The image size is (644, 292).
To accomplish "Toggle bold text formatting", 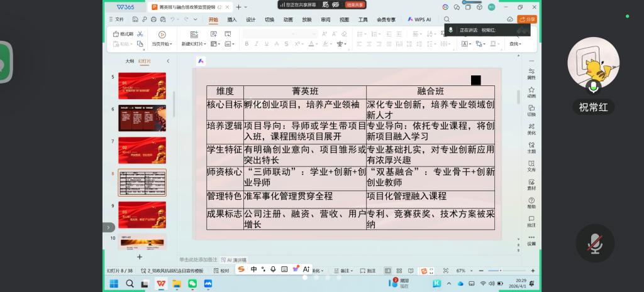I will point(247,44).
